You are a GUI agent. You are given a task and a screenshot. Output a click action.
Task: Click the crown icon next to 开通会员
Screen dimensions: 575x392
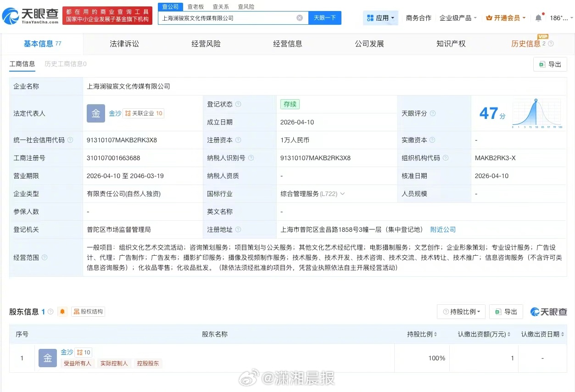488,18
